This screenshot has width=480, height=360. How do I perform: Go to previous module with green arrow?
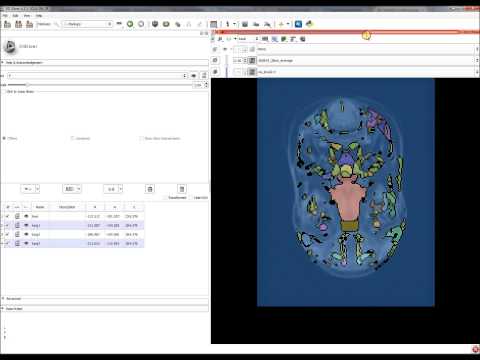(130, 24)
